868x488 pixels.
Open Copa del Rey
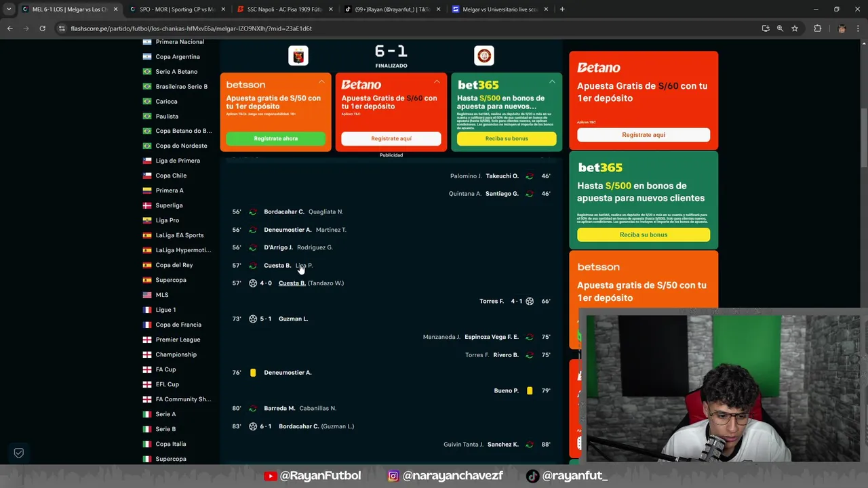coord(174,265)
